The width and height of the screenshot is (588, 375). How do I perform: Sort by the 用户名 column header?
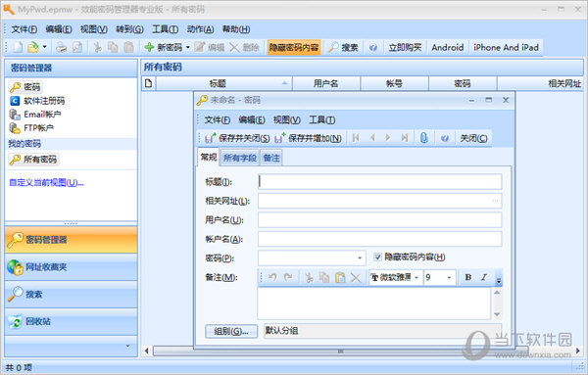point(326,83)
